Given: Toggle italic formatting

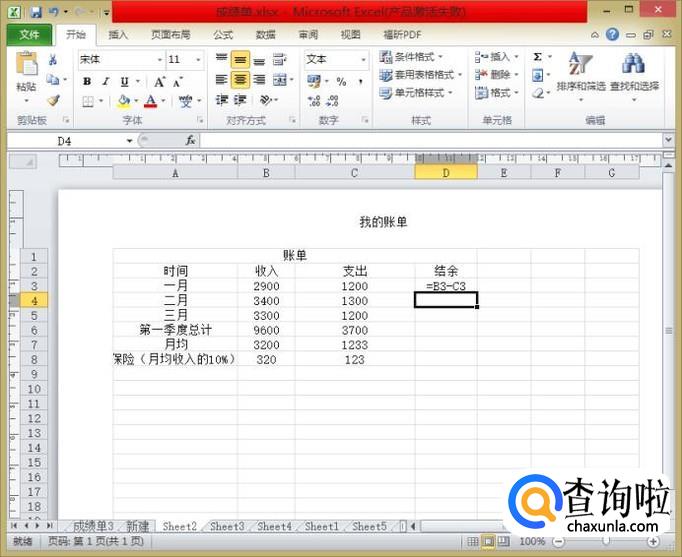Looking at the screenshot, I should [x=106, y=81].
